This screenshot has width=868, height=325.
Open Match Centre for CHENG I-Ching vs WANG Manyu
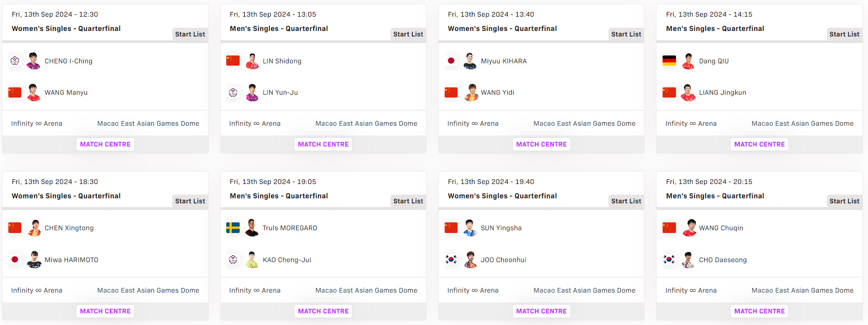point(105,144)
